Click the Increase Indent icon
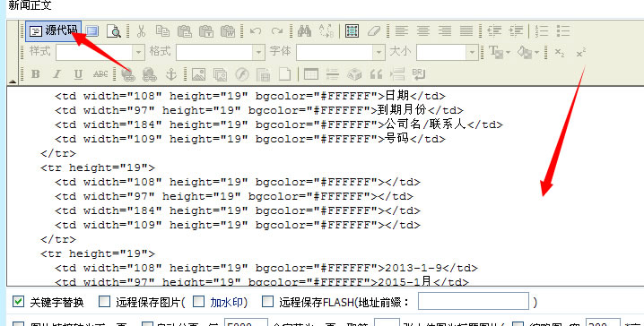This screenshot has height=326, width=644. pyautogui.click(x=516, y=31)
